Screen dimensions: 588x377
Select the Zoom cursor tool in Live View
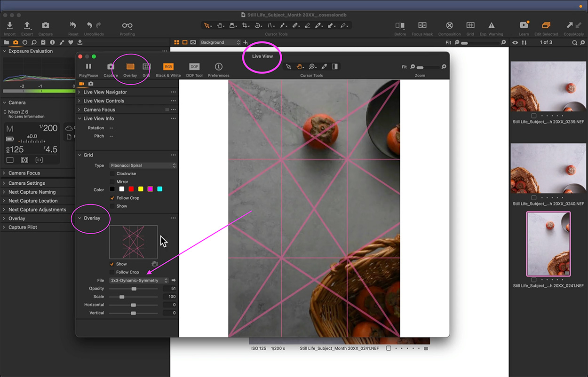(312, 67)
